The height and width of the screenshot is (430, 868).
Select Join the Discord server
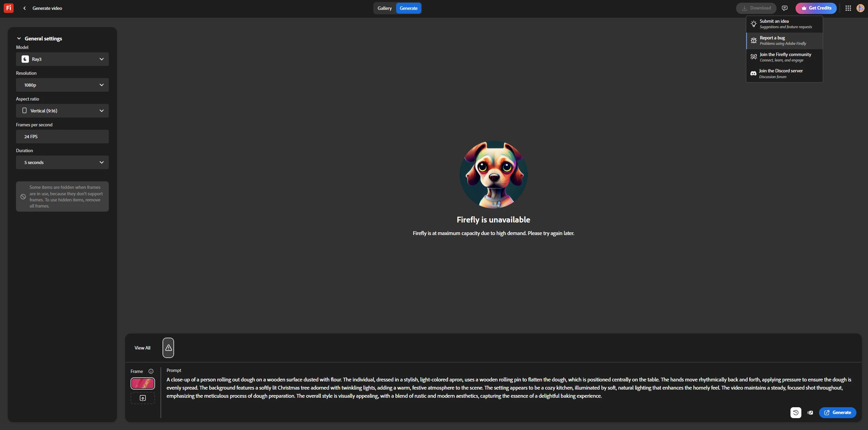[784, 73]
